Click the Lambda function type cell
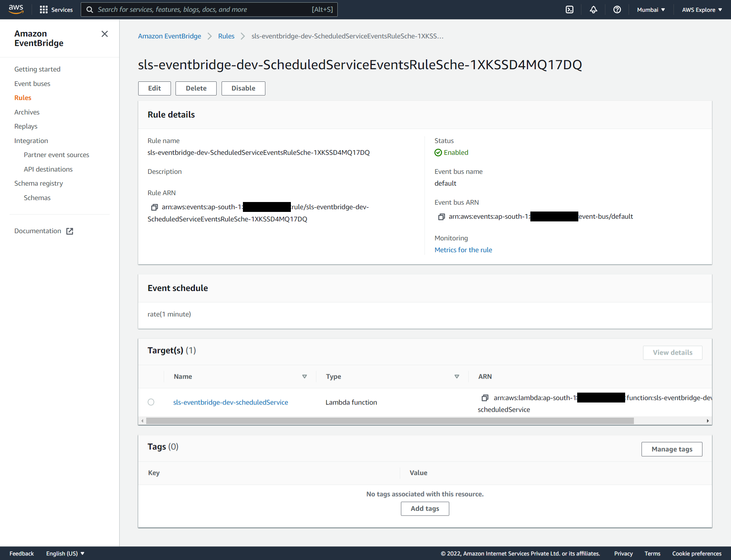The width and height of the screenshot is (731, 560). [x=351, y=402]
